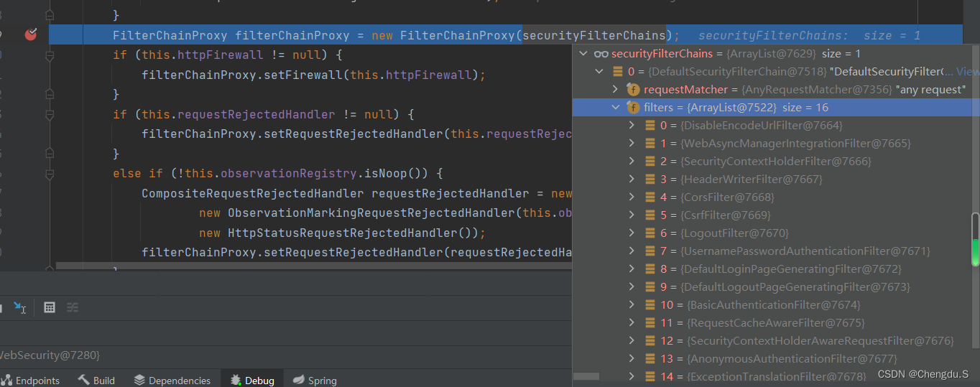
Task: Open the Evaluate Expression calculator icon
Action: pyautogui.click(x=50, y=307)
